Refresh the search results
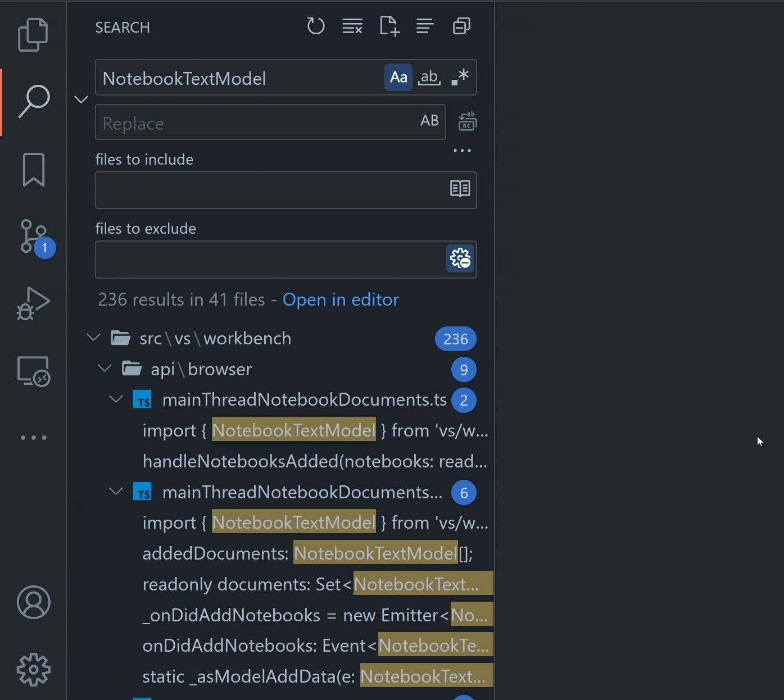 tap(316, 26)
